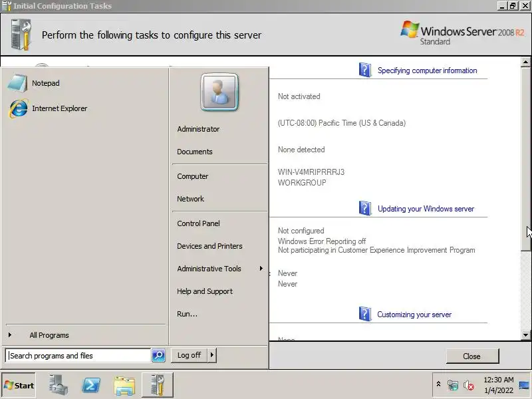The image size is (532, 399).
Task: Open the Updating your Windows server help link
Action: pyautogui.click(x=426, y=209)
